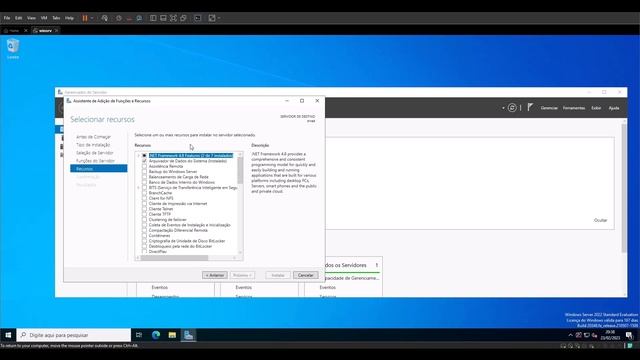
Task: Open the VMware File menu
Action: [x=7, y=18]
